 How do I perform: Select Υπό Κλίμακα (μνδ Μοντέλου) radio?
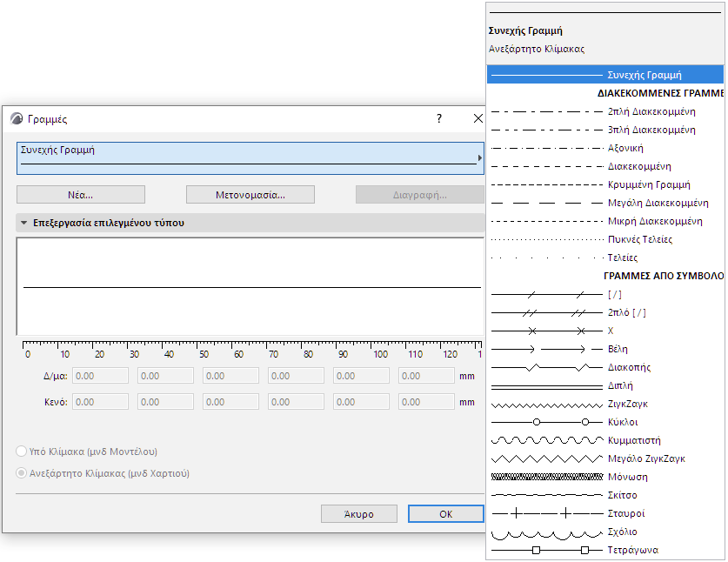22,452
